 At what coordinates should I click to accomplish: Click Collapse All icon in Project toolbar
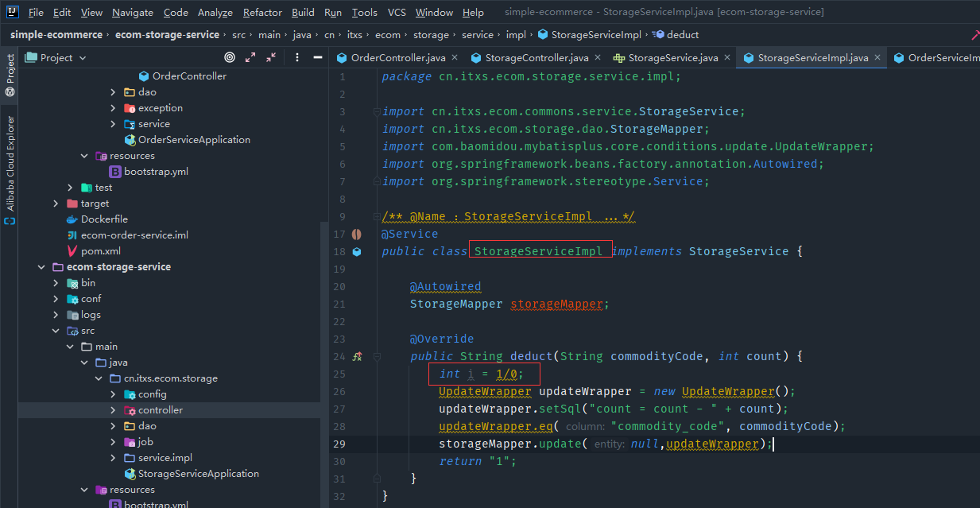tap(271, 57)
